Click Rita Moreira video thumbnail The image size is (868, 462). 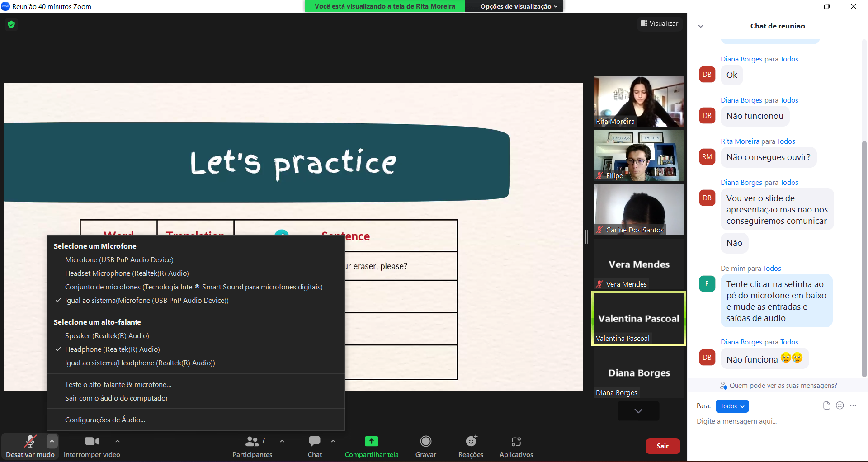(638, 101)
